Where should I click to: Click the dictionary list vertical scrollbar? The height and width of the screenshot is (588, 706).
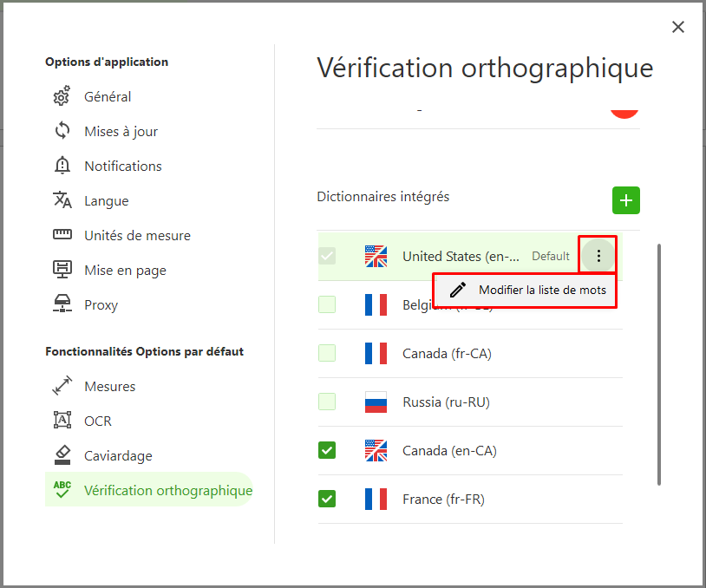(x=658, y=365)
